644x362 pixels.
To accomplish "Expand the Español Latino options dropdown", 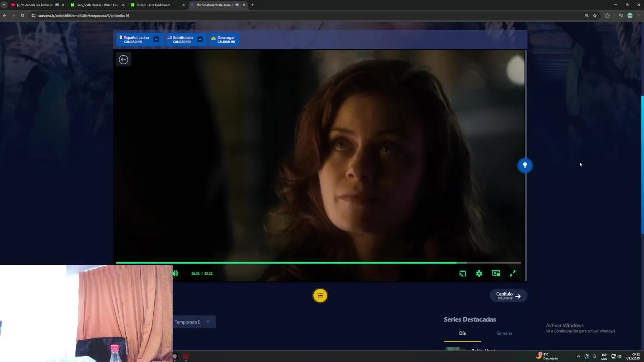I will point(156,39).
